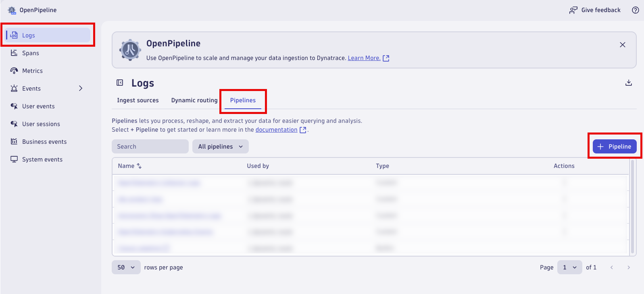644x294 pixels.
Task: Switch to the Pipelines tab
Action: [x=243, y=100]
